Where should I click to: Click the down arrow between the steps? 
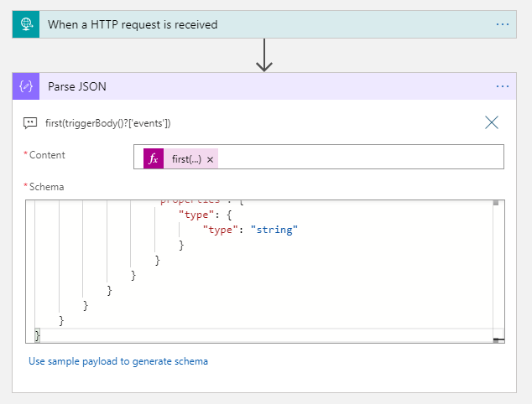tap(264, 55)
